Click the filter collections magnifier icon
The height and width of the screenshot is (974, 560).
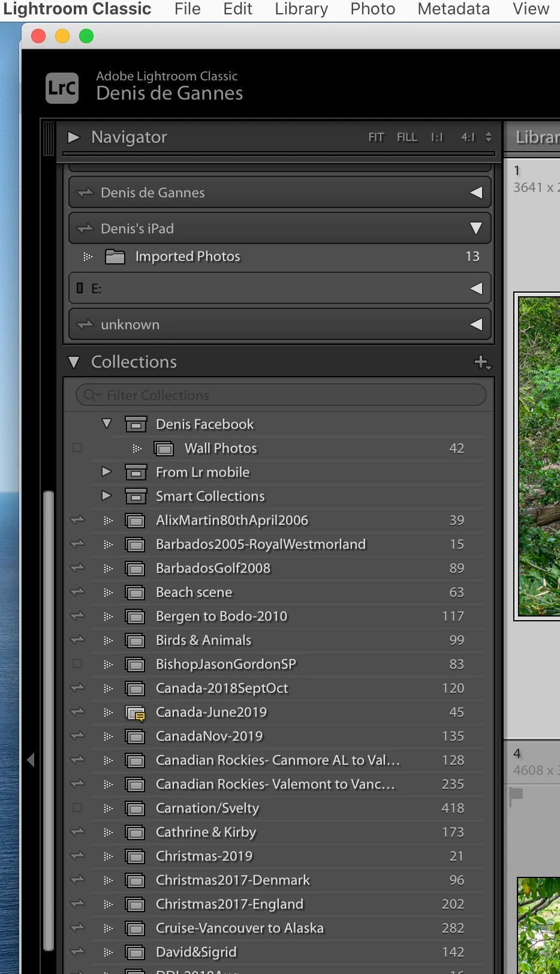[92, 395]
